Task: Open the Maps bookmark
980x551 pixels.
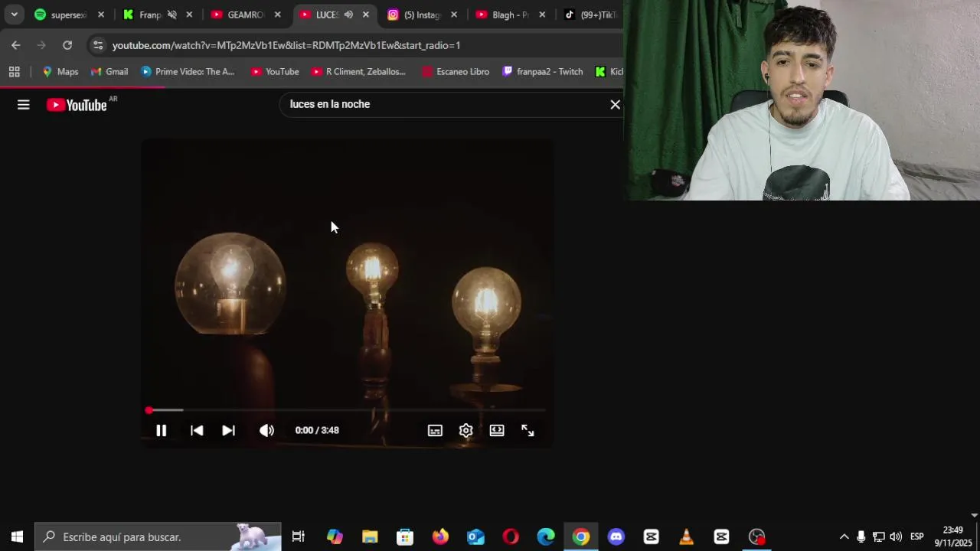Action: [x=60, y=71]
